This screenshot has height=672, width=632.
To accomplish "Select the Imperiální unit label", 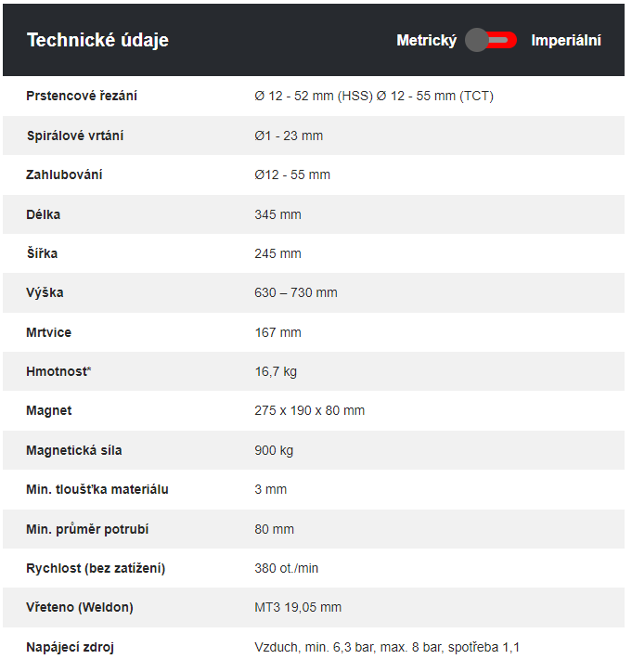I will tap(566, 40).
